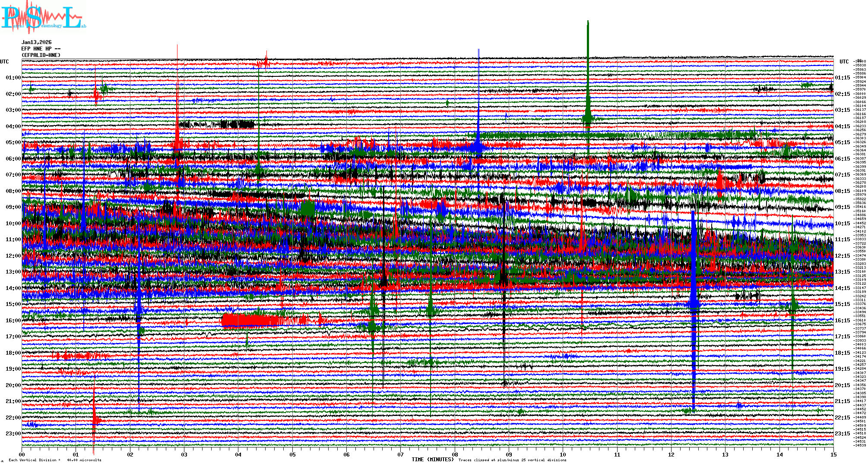Click the right UTC axis heading
Image resolution: width=868 pixels, height=466 pixels.
coord(844,62)
